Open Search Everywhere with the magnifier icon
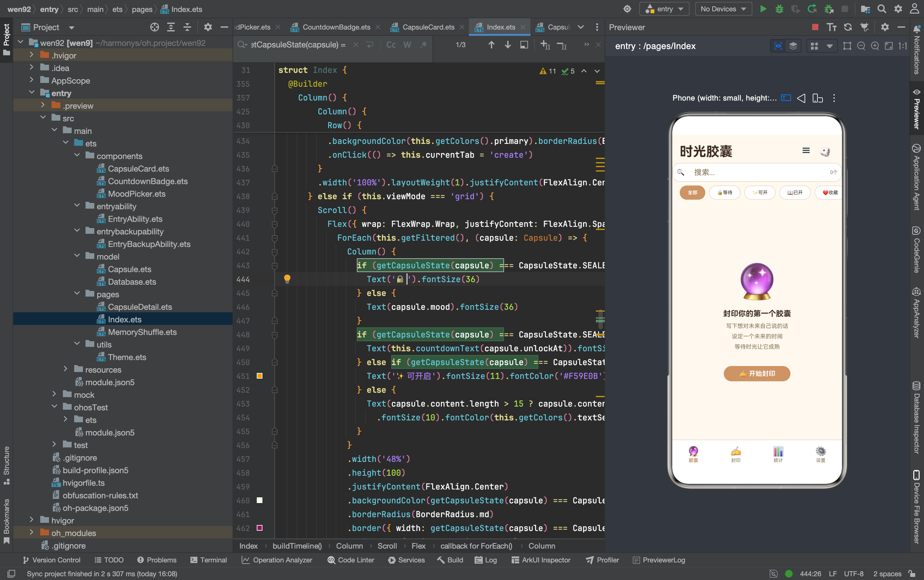Viewport: 924px width, 580px height. [882, 9]
